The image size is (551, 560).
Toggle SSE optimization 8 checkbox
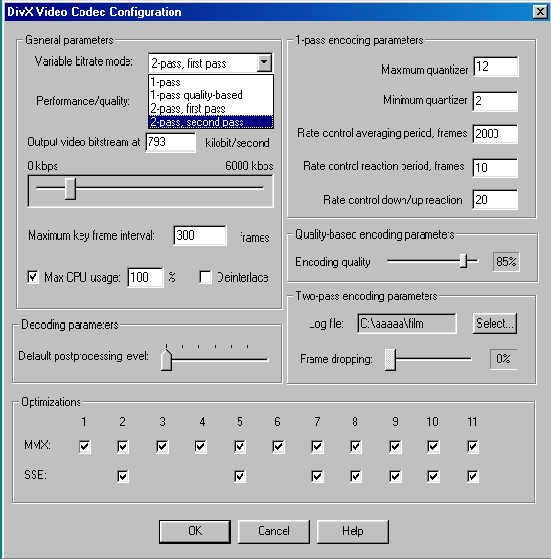(x=356, y=476)
